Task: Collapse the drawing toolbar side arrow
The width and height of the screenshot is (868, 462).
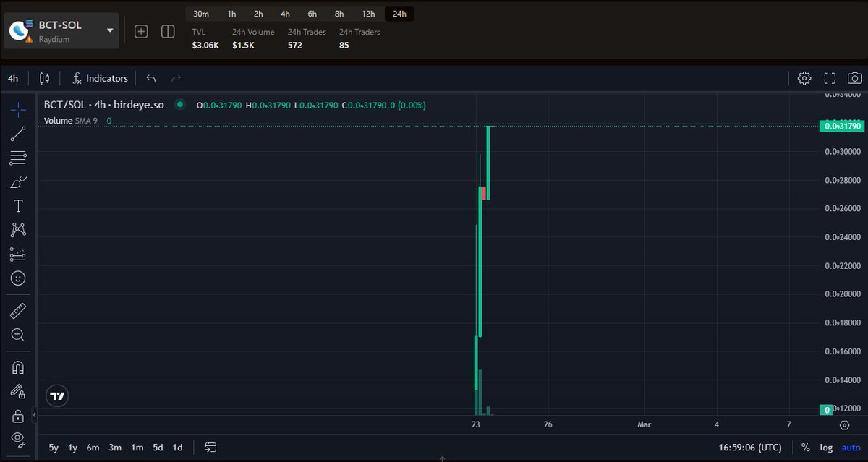Action: tap(35, 416)
